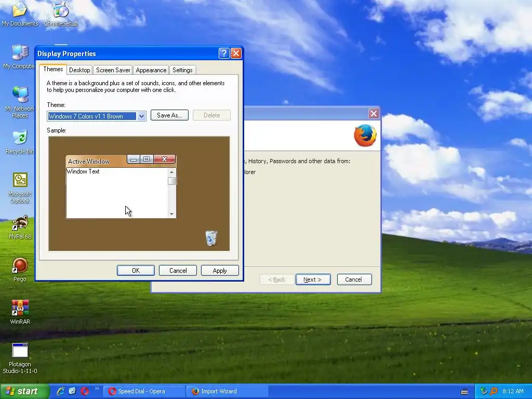Click Opera quick launch icon
The width and height of the screenshot is (532, 399).
[x=85, y=391]
